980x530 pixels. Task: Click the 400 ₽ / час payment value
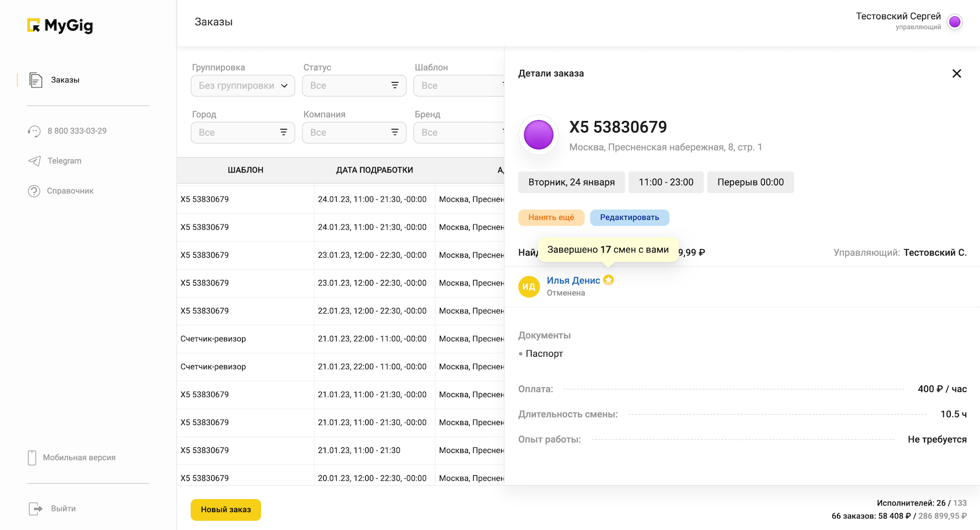point(942,389)
